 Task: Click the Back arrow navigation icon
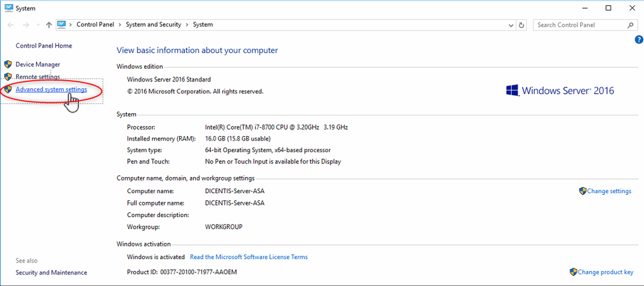[11, 25]
